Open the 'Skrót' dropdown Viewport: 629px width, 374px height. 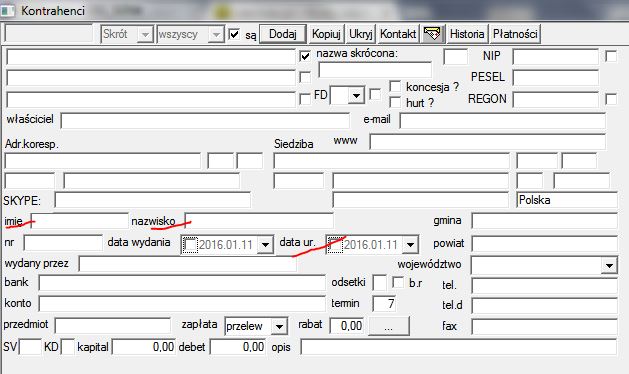pos(145,35)
